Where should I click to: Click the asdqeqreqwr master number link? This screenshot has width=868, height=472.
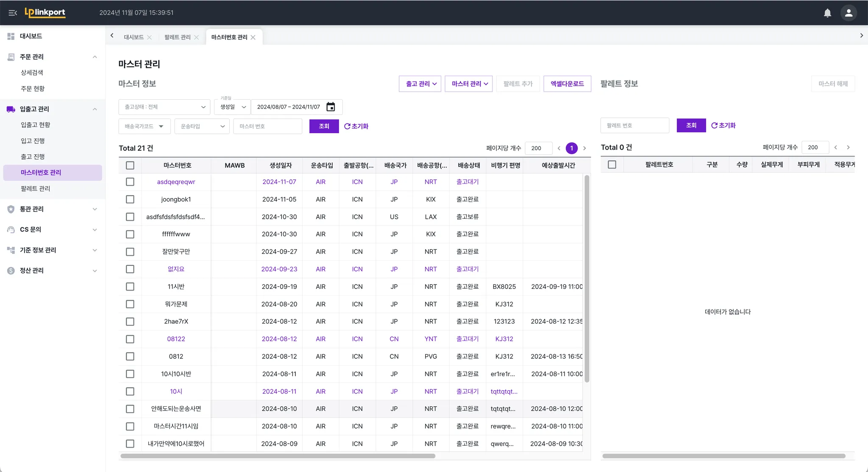(x=176, y=182)
